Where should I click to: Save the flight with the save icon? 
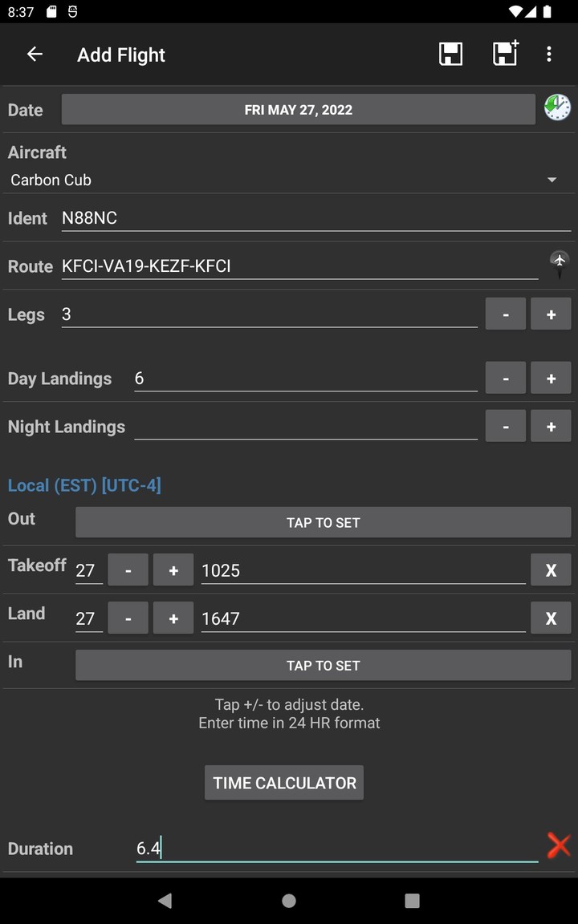pos(450,54)
